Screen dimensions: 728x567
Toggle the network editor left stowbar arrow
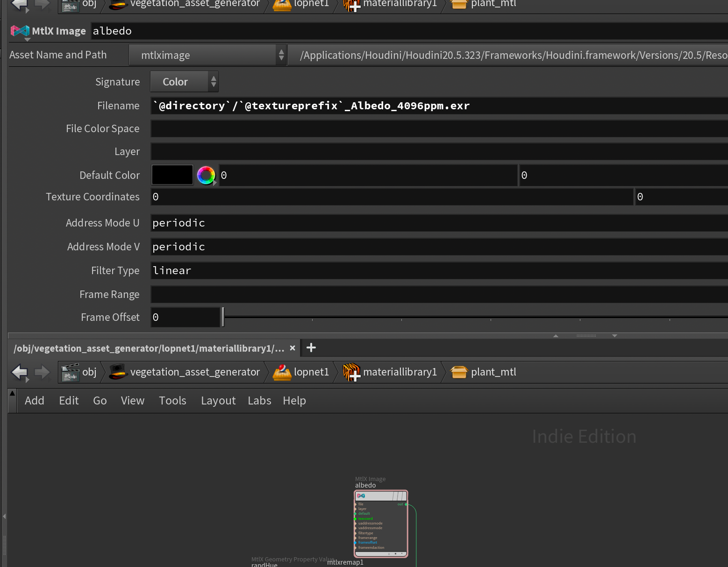[4, 516]
